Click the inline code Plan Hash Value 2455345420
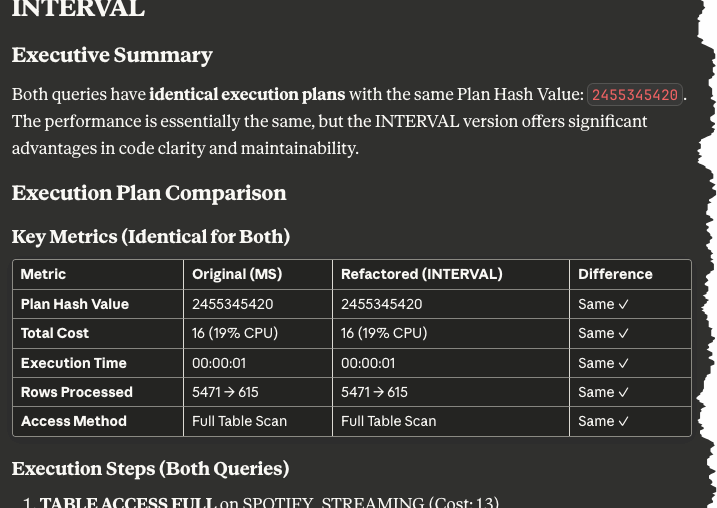The width and height of the screenshot is (717, 508). 635,95
